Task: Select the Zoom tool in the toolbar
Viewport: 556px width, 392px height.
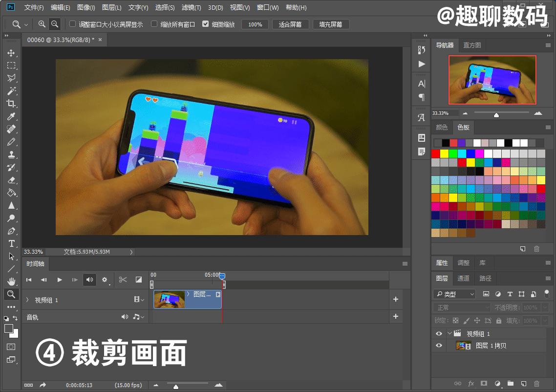Action: tap(11, 294)
